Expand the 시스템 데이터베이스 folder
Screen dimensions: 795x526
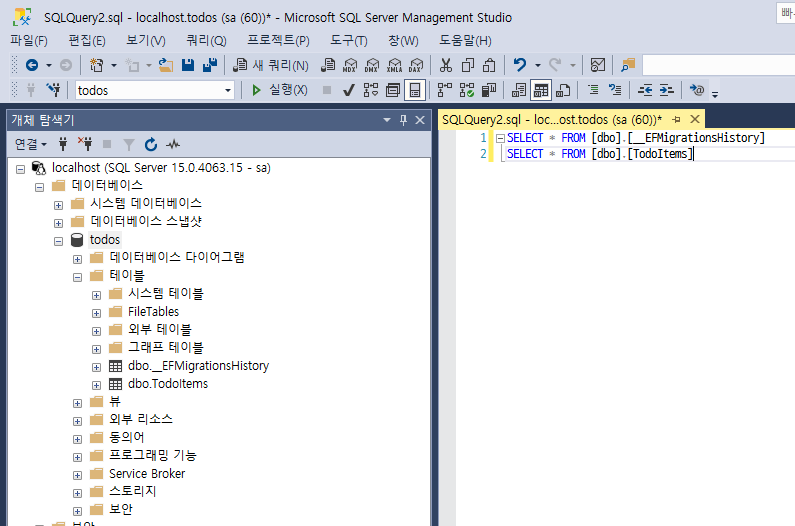coord(59,204)
